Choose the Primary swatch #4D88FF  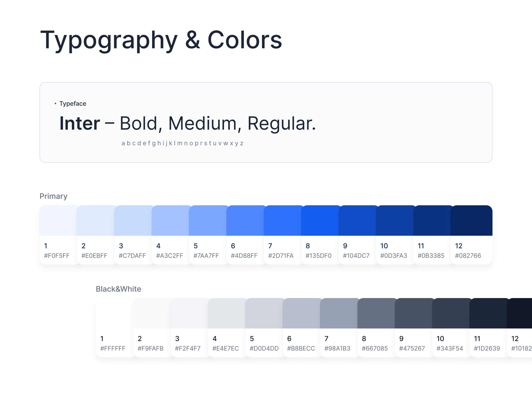click(x=245, y=220)
